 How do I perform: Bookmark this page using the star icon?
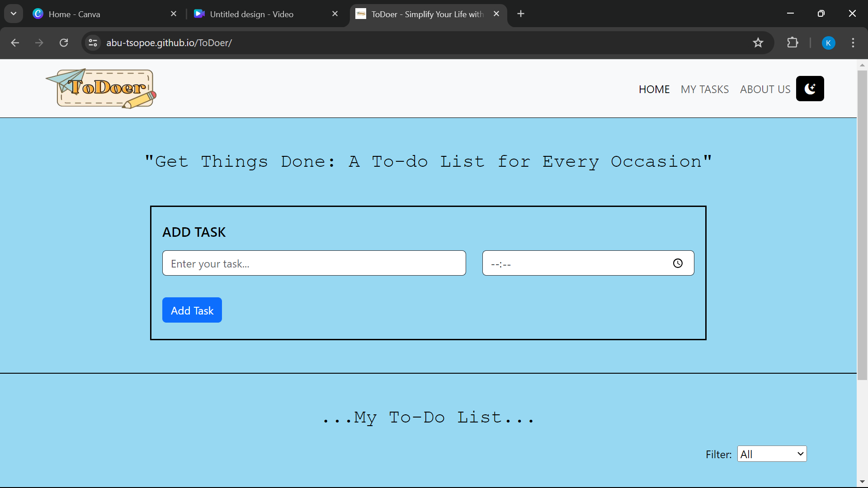click(758, 42)
